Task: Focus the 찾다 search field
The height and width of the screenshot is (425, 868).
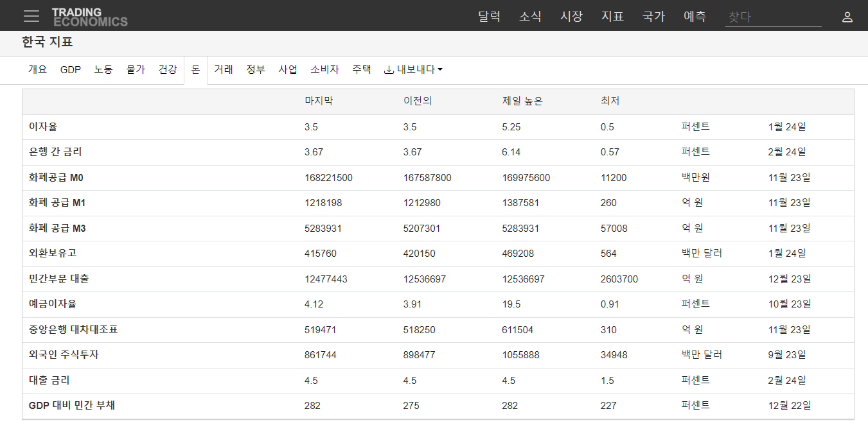Action: (774, 17)
